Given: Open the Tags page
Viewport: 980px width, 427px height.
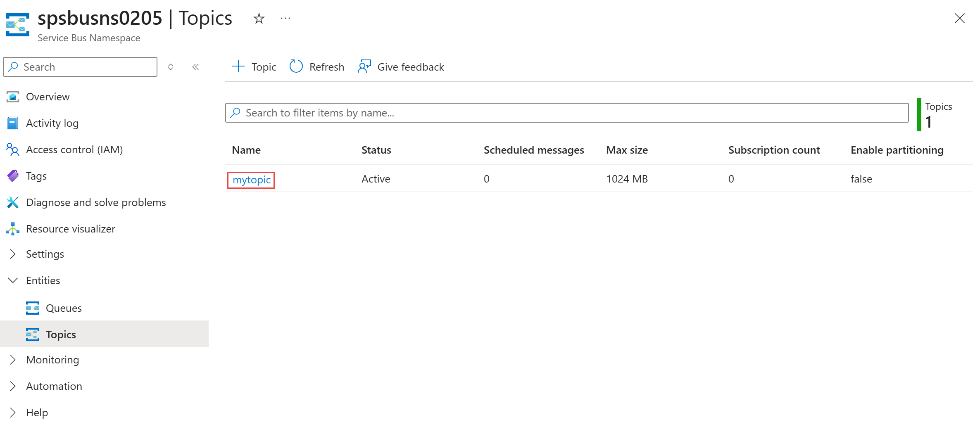Looking at the screenshot, I should (x=36, y=176).
